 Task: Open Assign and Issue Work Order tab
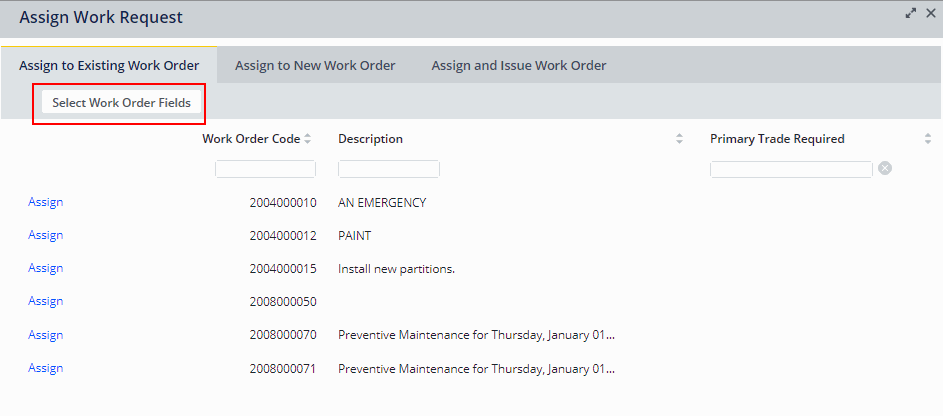(518, 66)
